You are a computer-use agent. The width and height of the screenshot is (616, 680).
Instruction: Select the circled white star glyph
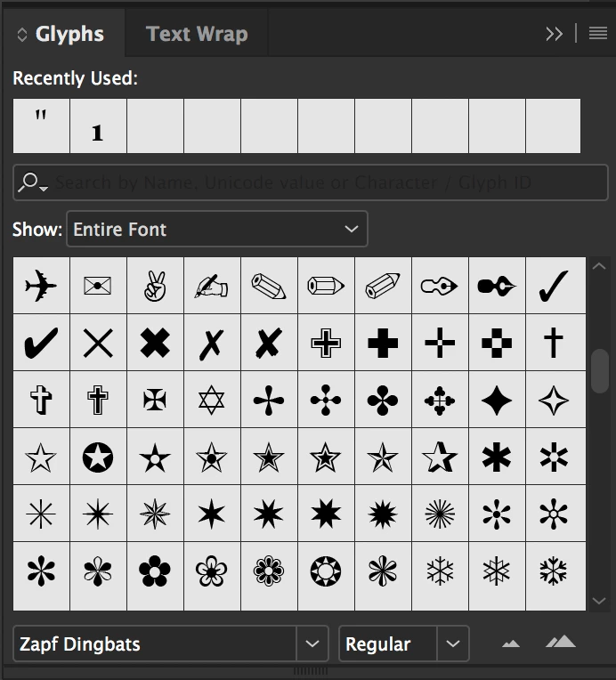(98, 457)
